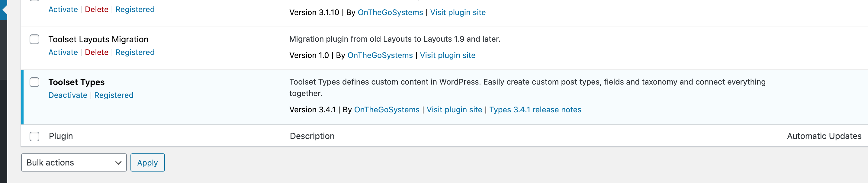868x183 pixels.
Task: Open OnTheGoSystems link for Version 3.1.10 plugin
Action: 390,12
